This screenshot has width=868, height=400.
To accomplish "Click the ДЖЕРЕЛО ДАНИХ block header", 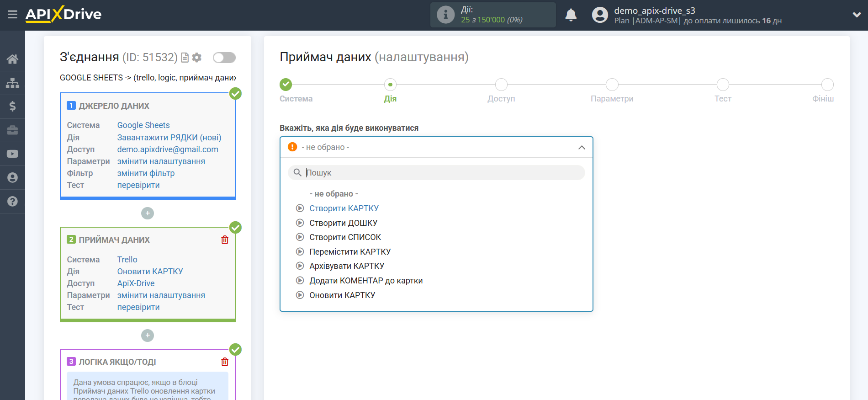I will [x=114, y=106].
